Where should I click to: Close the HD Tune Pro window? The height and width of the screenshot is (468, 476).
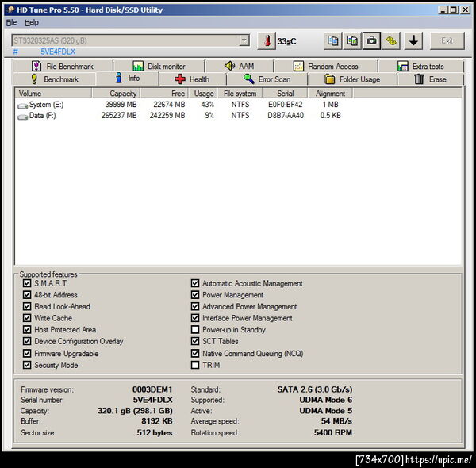(x=465, y=10)
